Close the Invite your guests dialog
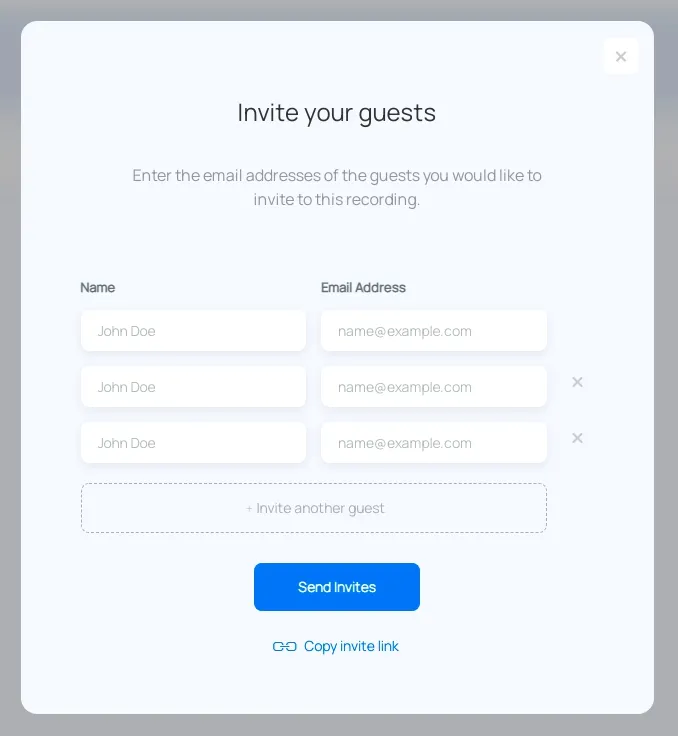The height and width of the screenshot is (736, 678). (621, 56)
